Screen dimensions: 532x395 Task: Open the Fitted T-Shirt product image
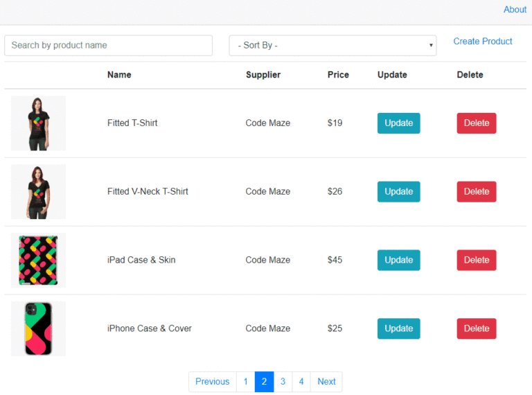click(x=38, y=123)
